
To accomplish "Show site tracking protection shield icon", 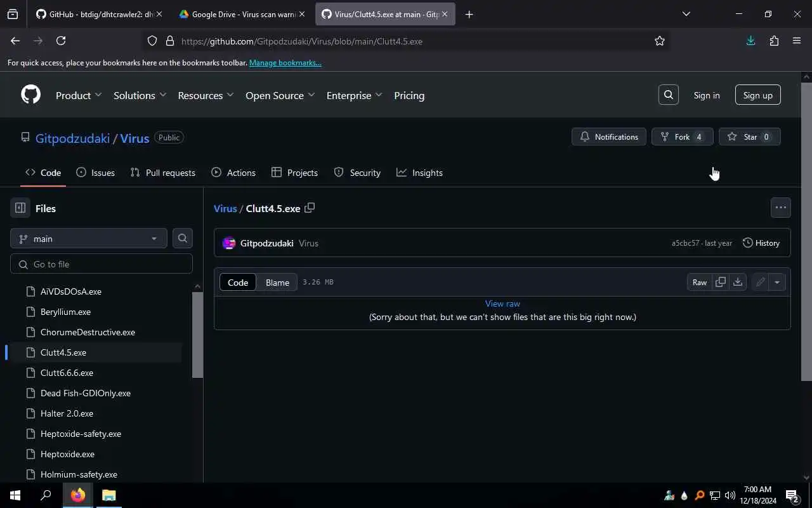I will click(152, 41).
